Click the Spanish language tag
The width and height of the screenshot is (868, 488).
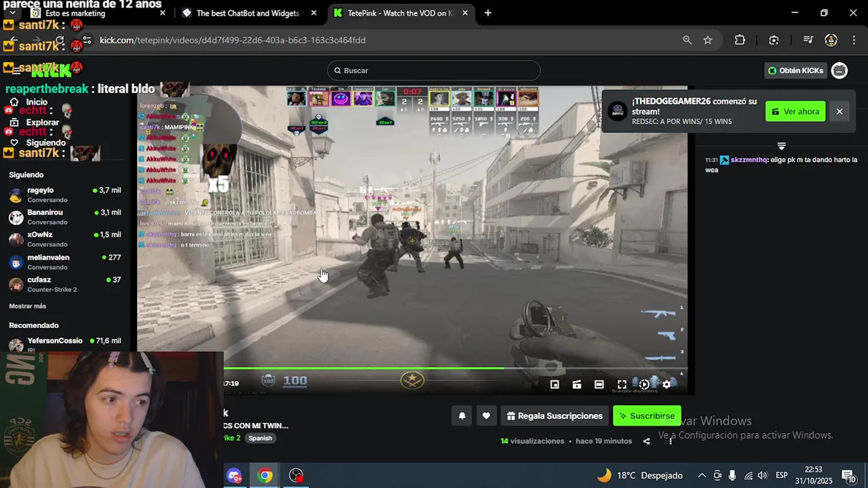click(260, 439)
